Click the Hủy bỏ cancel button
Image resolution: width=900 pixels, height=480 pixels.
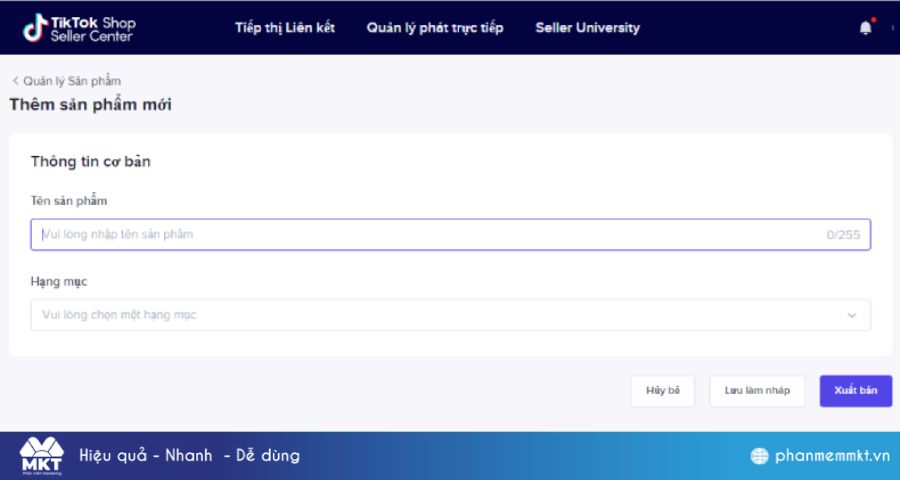pos(663,391)
